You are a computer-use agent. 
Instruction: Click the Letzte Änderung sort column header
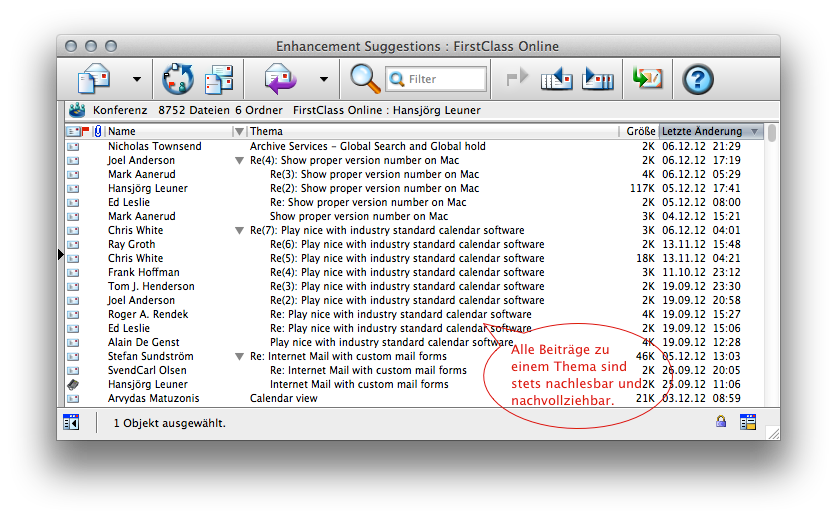[x=703, y=131]
